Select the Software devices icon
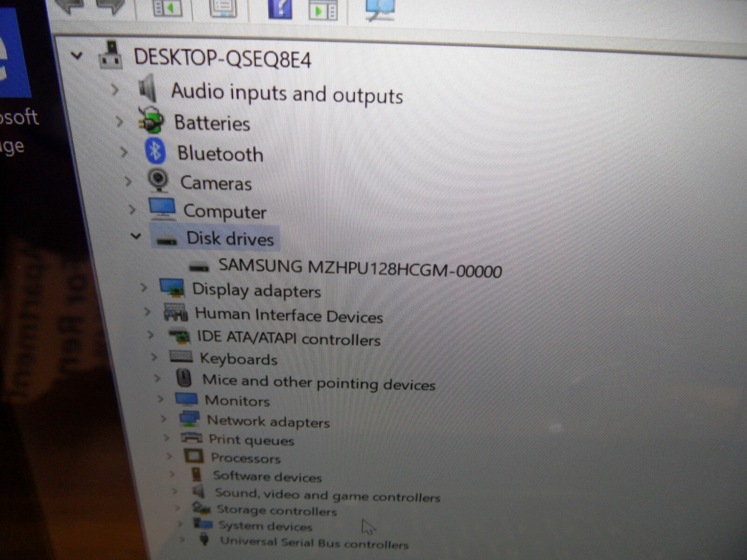This screenshot has height=560, width=747. [x=197, y=475]
